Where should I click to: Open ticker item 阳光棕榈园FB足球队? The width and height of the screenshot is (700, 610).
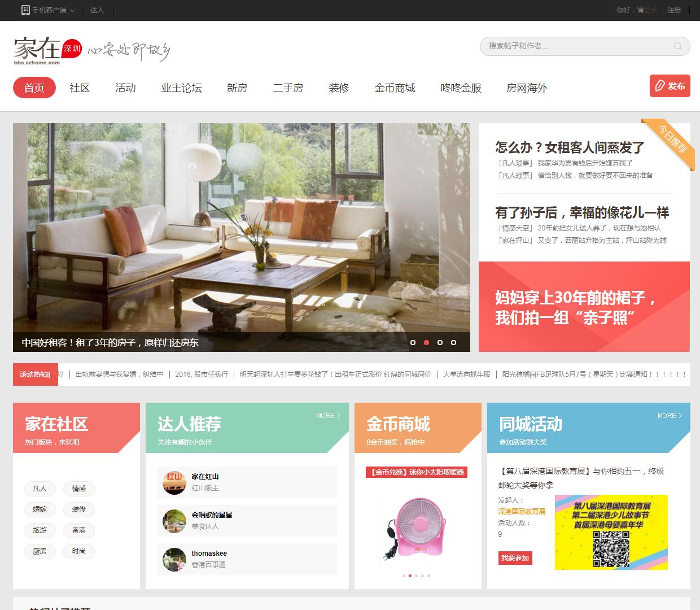[x=594, y=374]
